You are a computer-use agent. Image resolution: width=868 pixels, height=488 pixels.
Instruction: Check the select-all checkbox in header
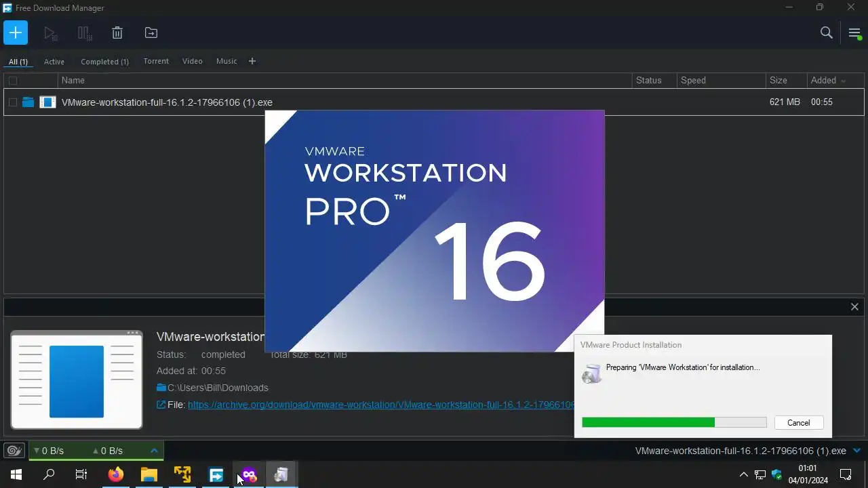[x=12, y=81]
